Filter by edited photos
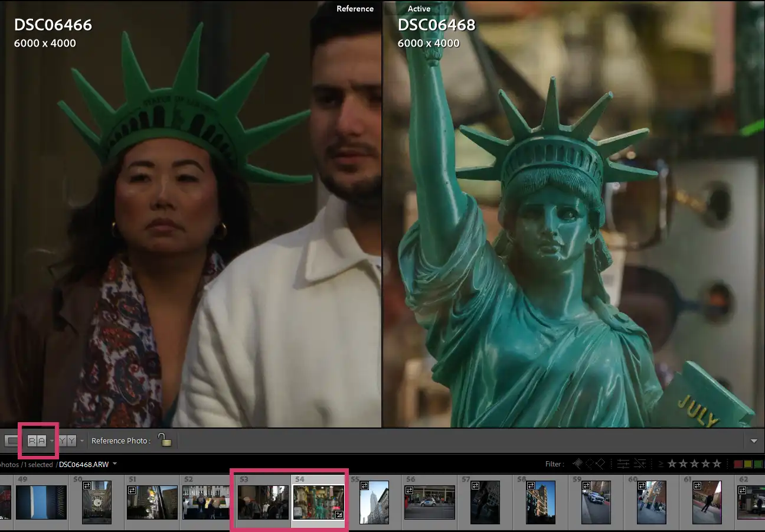 622,464
